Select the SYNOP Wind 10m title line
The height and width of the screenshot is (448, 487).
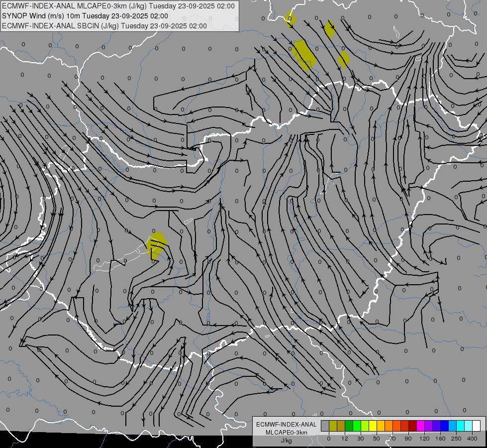point(85,16)
